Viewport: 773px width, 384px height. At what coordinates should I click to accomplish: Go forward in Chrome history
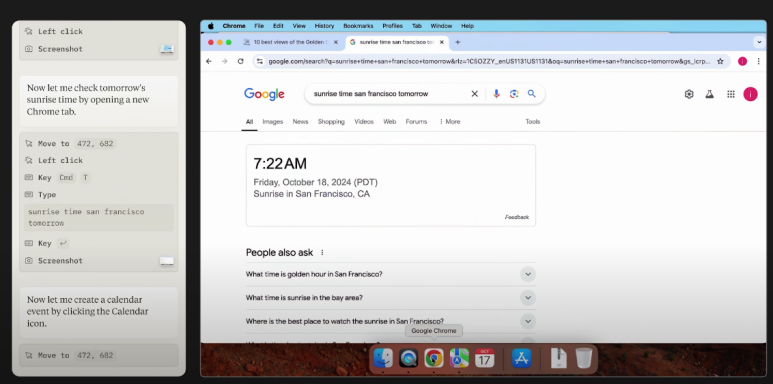[224, 61]
